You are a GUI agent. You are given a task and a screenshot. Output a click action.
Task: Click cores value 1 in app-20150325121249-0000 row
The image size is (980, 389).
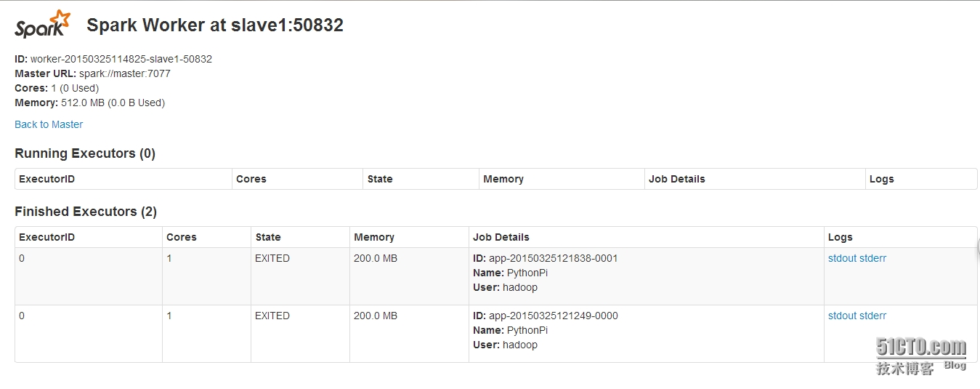(x=169, y=316)
